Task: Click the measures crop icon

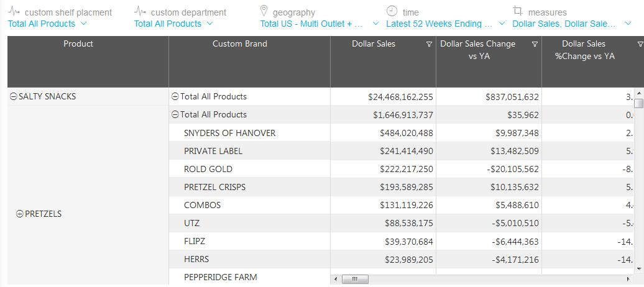Action: pos(517,11)
